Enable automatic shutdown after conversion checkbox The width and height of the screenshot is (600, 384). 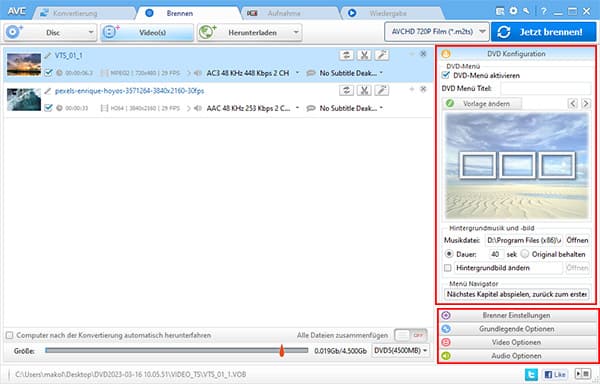coord(9,335)
